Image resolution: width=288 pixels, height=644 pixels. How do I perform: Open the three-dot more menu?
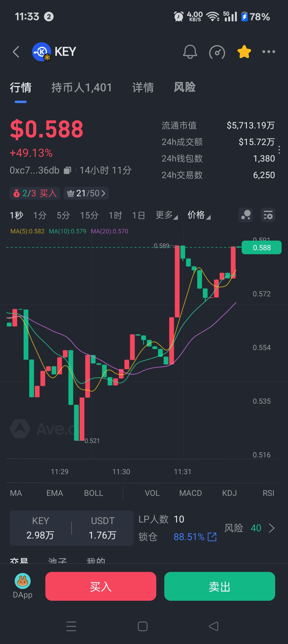[269, 52]
